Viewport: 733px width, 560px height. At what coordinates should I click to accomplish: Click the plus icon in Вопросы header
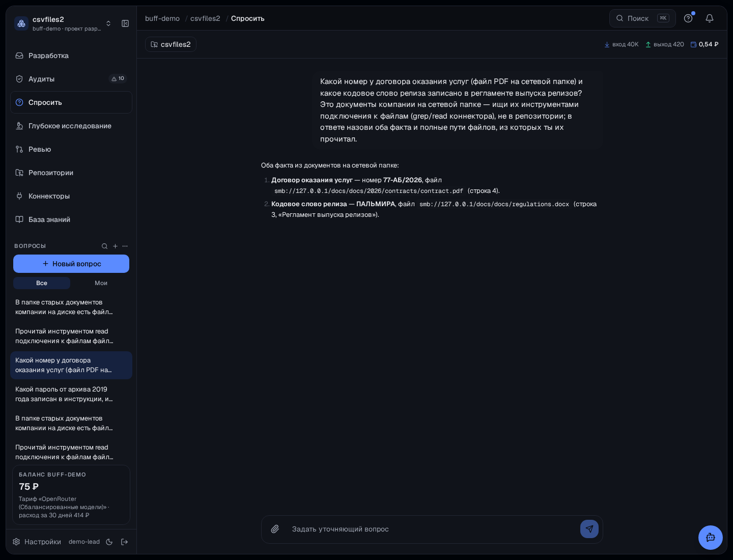[115, 246]
